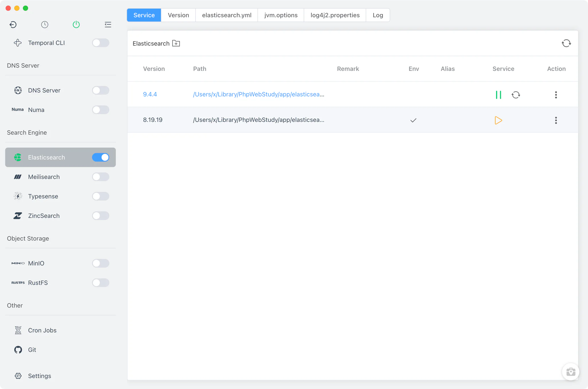588x389 pixels.
Task: Select the Typesense sidebar item
Action: (x=60, y=196)
